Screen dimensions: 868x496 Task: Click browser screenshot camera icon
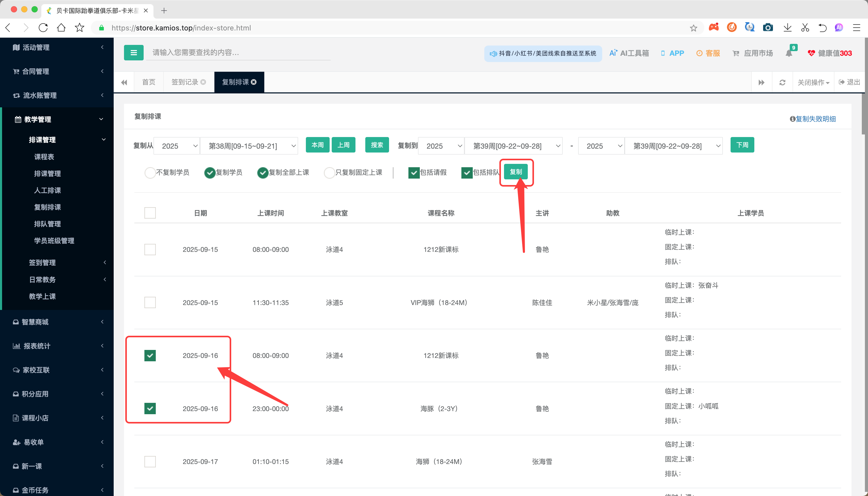point(768,28)
